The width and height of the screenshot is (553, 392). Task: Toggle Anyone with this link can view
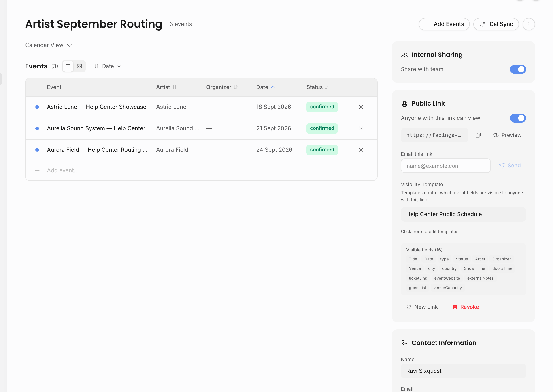pyautogui.click(x=518, y=118)
